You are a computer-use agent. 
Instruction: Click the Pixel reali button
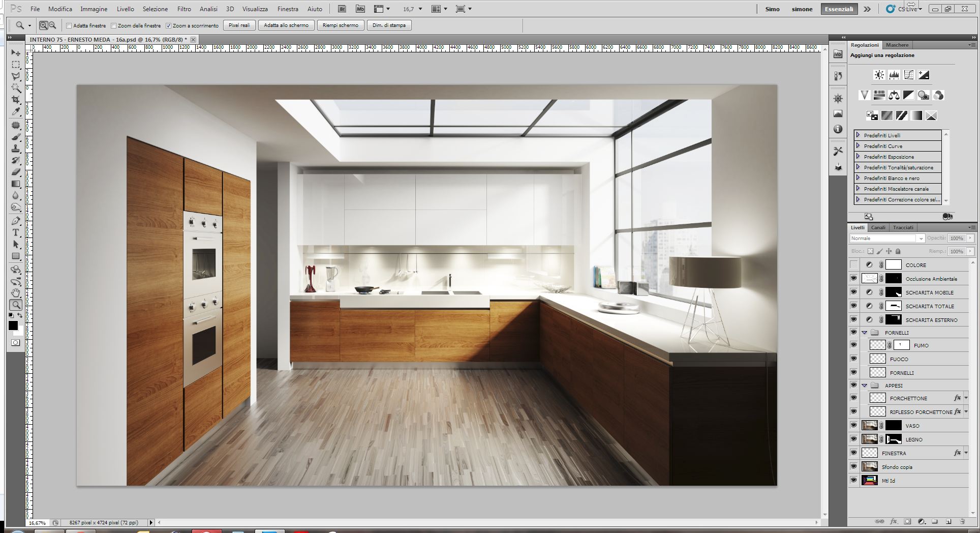[x=239, y=25]
